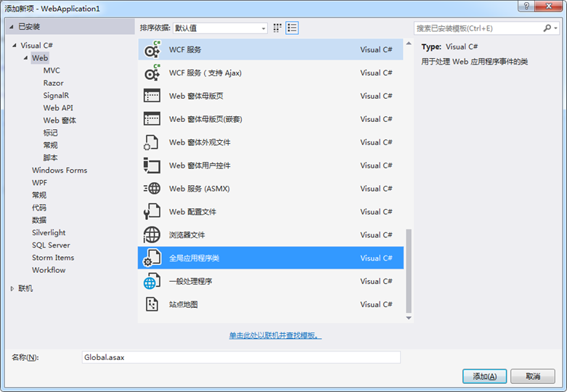Close the 添加新项 dialog

548,6
